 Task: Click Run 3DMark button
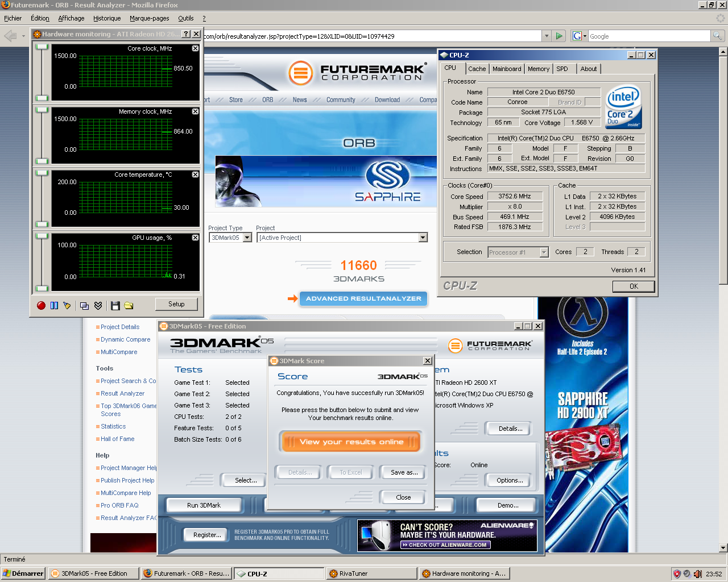204,505
